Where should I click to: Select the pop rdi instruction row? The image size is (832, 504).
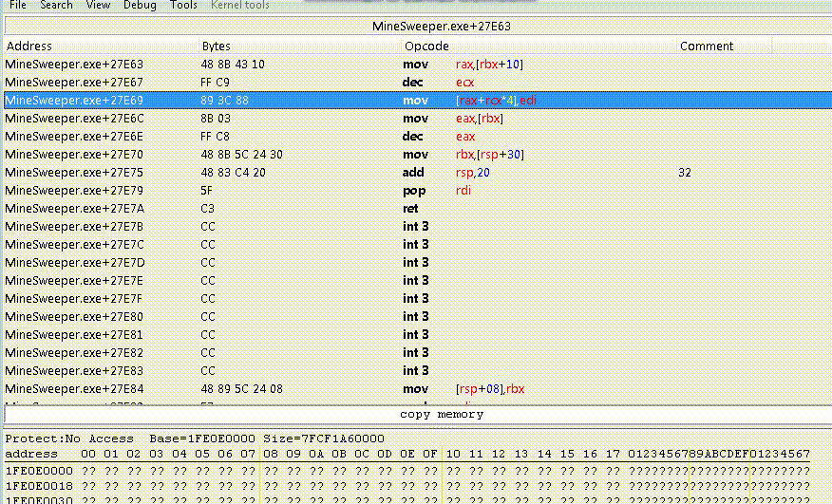pos(418,191)
